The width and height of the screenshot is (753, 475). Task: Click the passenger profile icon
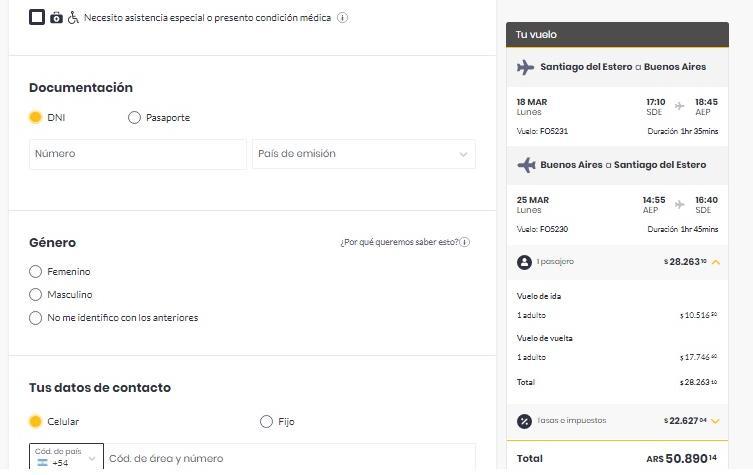point(524,262)
